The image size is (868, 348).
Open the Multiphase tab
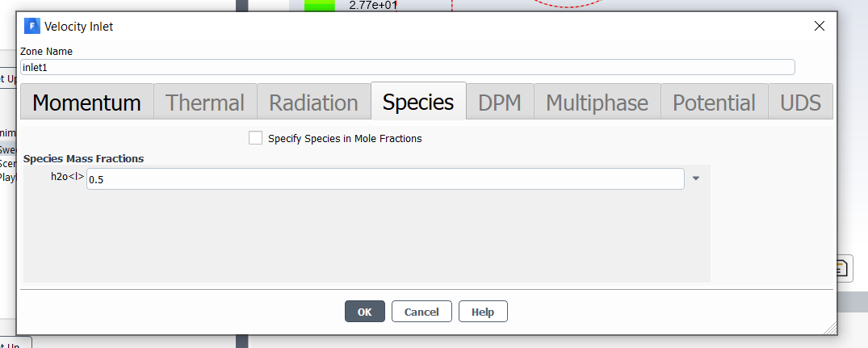597,103
